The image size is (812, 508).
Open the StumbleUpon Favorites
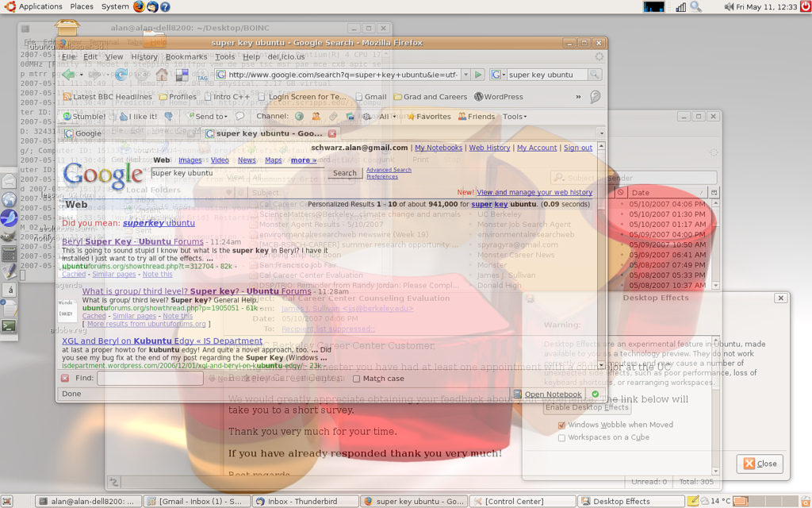(x=429, y=117)
